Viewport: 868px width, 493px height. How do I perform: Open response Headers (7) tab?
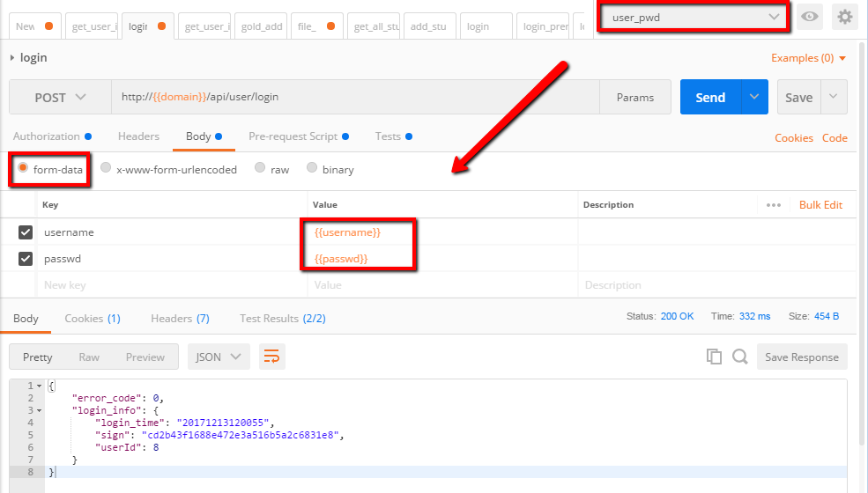(180, 318)
